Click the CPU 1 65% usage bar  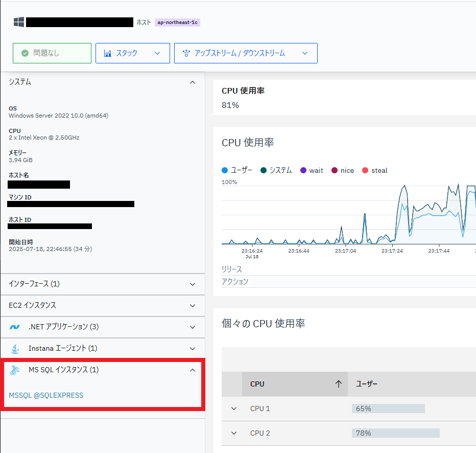[x=388, y=409]
